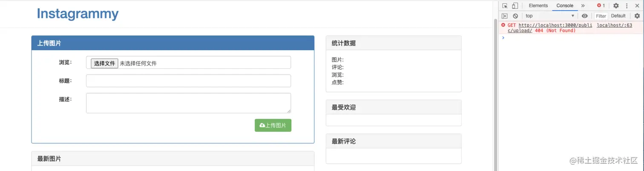Click the 最新评论 panel heading
The width and height of the screenshot is (644, 171).
(394, 141)
